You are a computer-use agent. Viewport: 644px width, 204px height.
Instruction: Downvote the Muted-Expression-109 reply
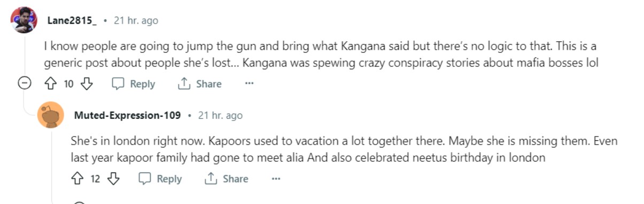113,178
